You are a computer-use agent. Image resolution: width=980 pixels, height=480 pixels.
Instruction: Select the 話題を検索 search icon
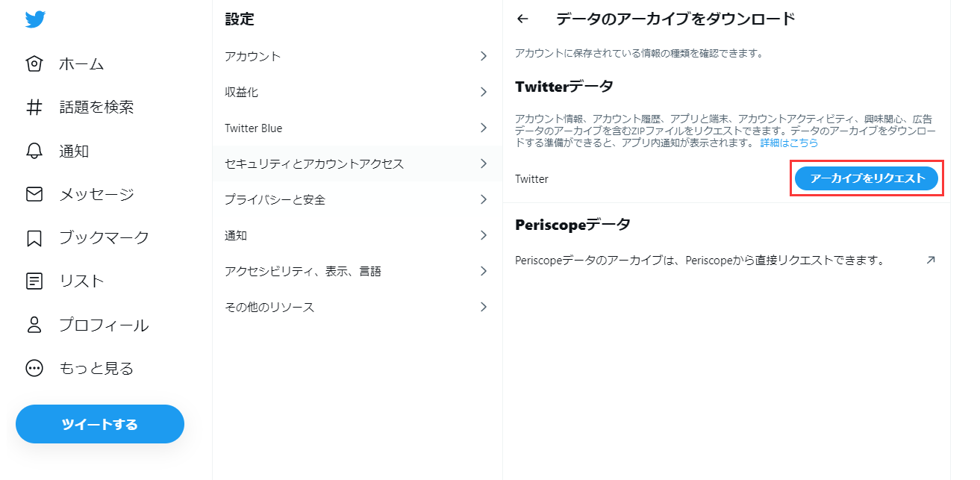click(x=34, y=107)
